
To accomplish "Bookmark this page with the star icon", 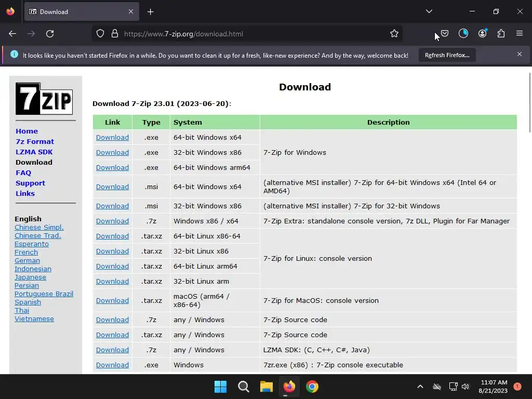I will pyautogui.click(x=394, y=34).
